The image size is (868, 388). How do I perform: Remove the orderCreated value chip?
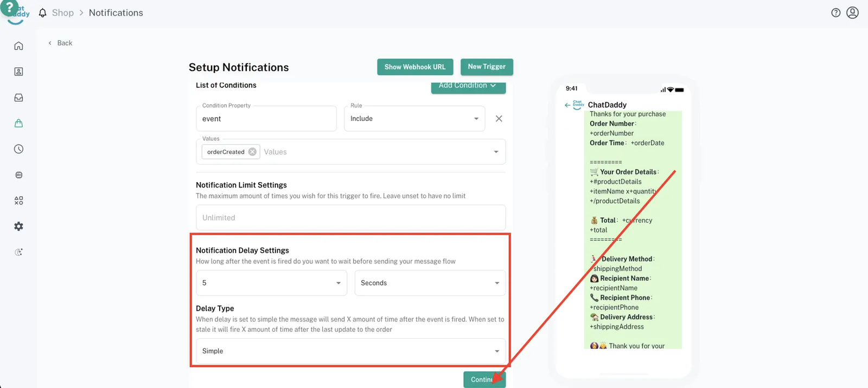coord(252,152)
